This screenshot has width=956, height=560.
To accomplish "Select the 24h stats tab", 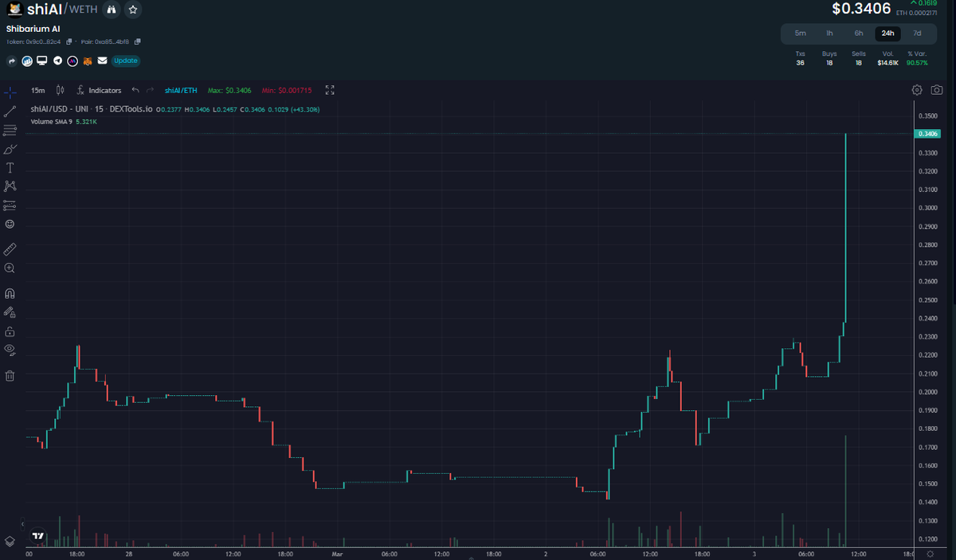I will (887, 33).
